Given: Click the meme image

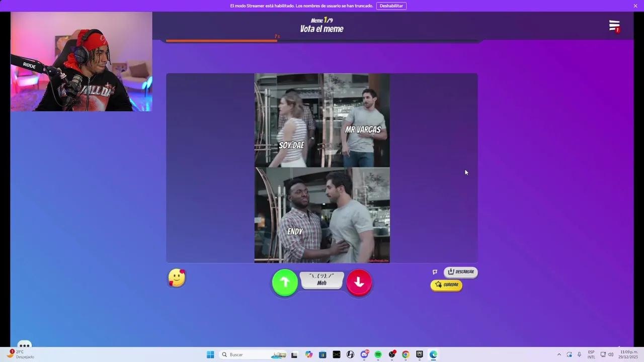Looking at the screenshot, I should (x=322, y=168).
